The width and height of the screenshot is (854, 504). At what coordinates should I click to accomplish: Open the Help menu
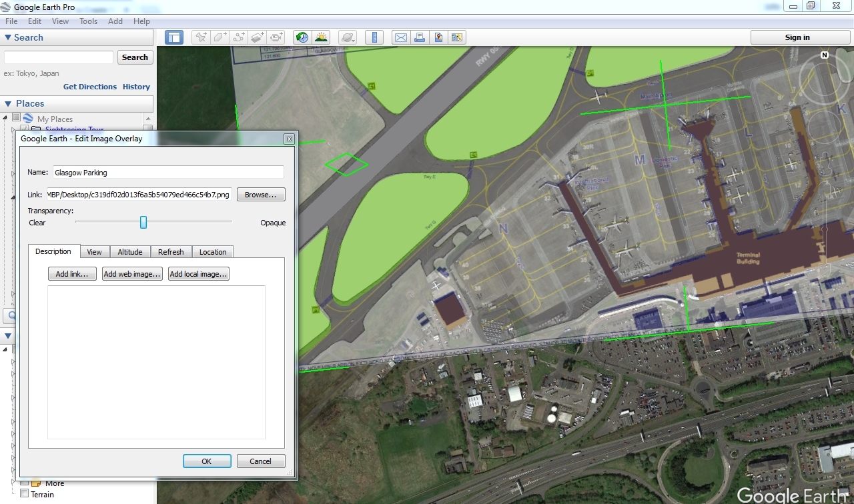pos(141,21)
